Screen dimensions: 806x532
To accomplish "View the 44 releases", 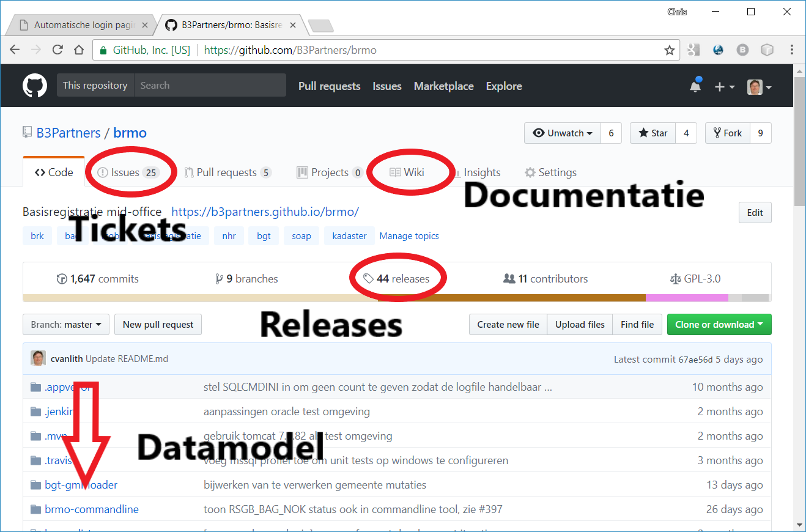I will (396, 279).
